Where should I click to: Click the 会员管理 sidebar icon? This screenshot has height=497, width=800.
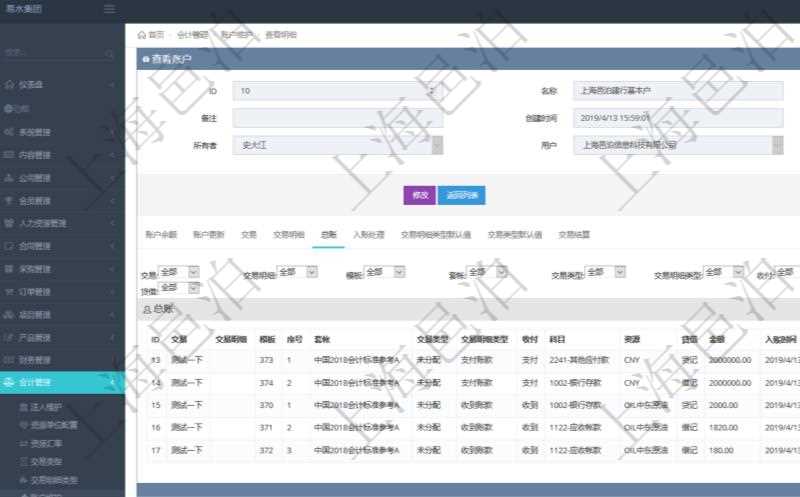pyautogui.click(x=9, y=201)
